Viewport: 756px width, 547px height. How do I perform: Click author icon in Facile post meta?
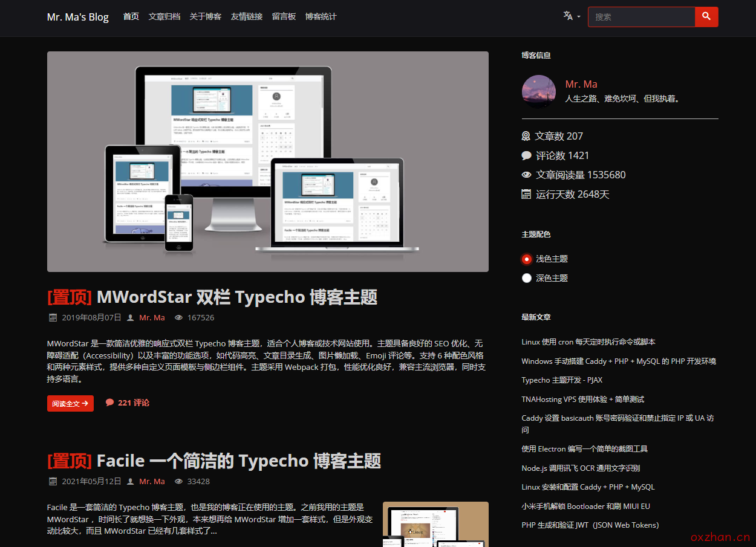tap(130, 481)
